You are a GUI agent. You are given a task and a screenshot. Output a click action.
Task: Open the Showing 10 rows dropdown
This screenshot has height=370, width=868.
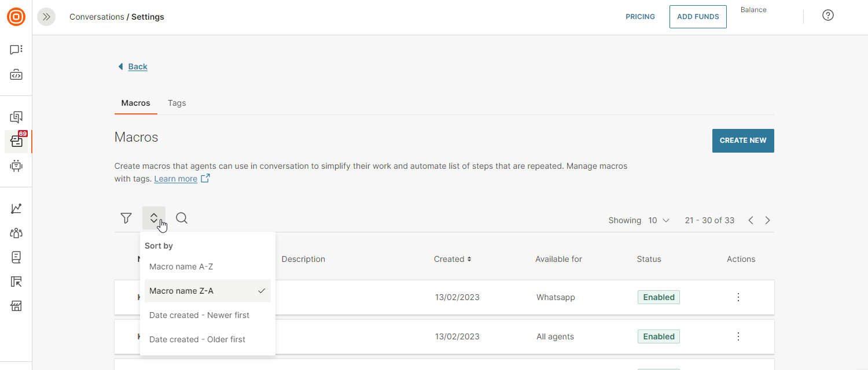tap(659, 220)
